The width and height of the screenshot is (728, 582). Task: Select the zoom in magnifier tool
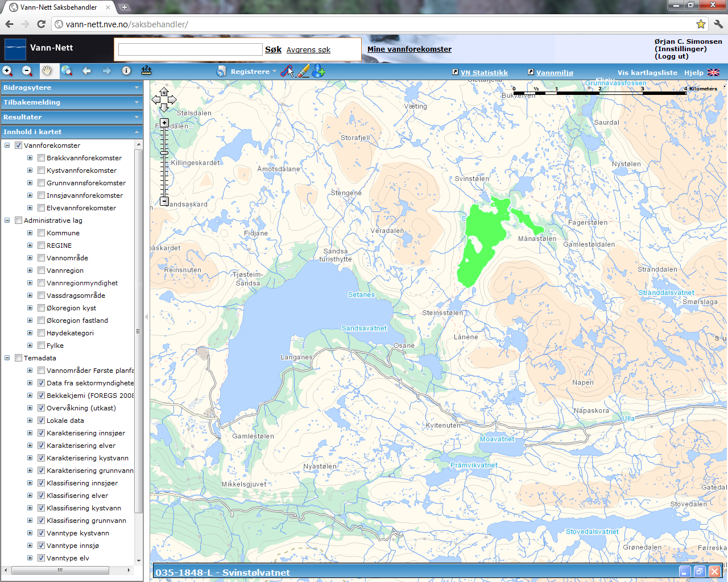[x=7, y=71]
